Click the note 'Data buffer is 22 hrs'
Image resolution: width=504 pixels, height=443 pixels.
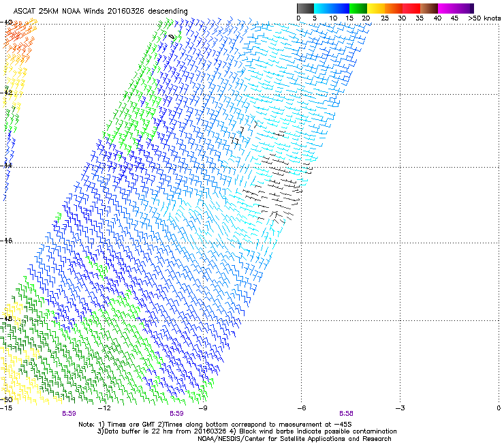tap(138, 431)
